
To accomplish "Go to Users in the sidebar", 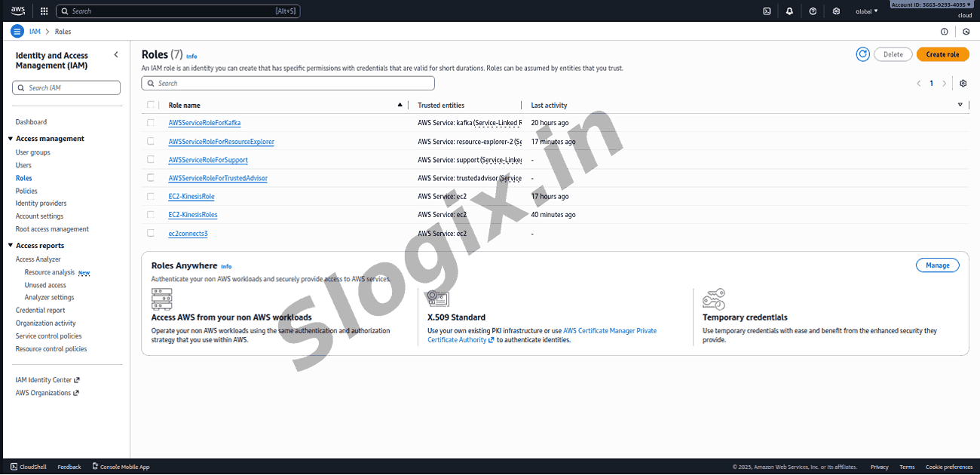I will tap(23, 165).
